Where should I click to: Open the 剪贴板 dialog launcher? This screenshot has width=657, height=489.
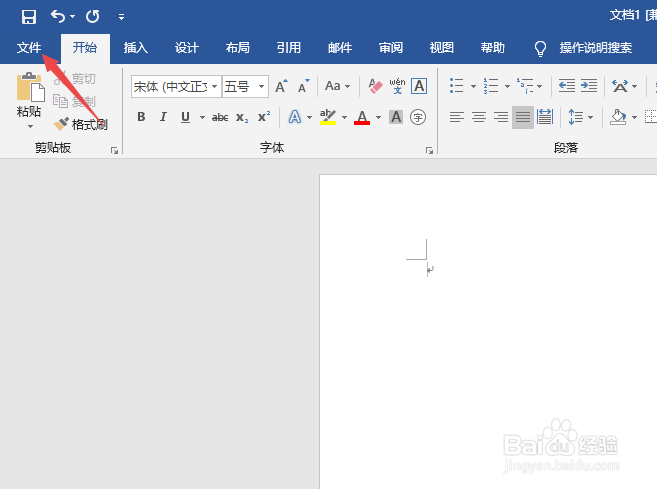coord(114,150)
